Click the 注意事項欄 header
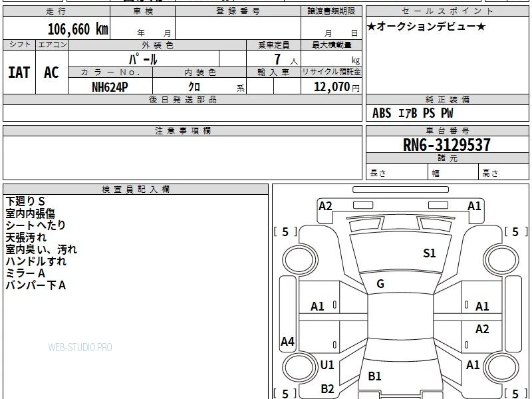Image resolution: width=532 pixels, height=399 pixels. 182,131
